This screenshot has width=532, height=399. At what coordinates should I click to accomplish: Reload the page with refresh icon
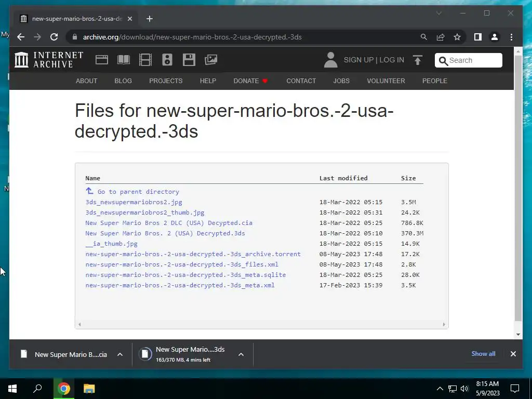(x=54, y=37)
